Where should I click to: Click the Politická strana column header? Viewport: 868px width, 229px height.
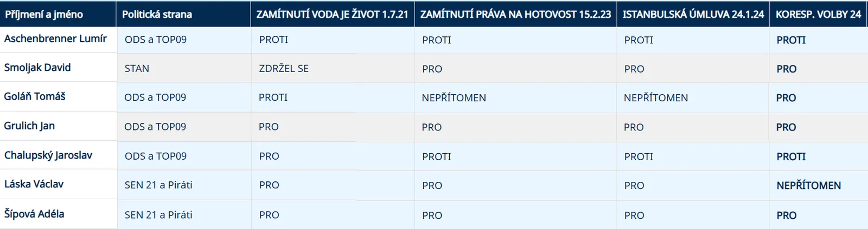(157, 15)
